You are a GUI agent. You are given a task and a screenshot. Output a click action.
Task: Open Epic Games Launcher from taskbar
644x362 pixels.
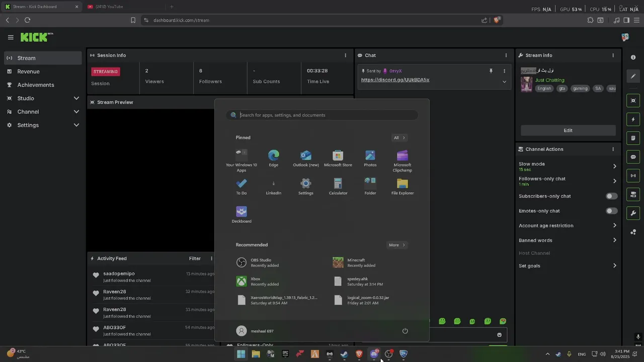click(x=285, y=354)
